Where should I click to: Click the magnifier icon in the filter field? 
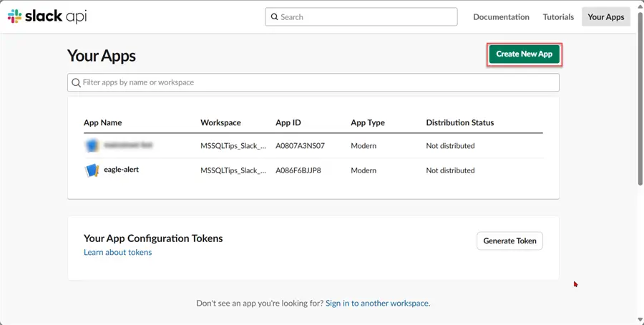[x=76, y=82]
